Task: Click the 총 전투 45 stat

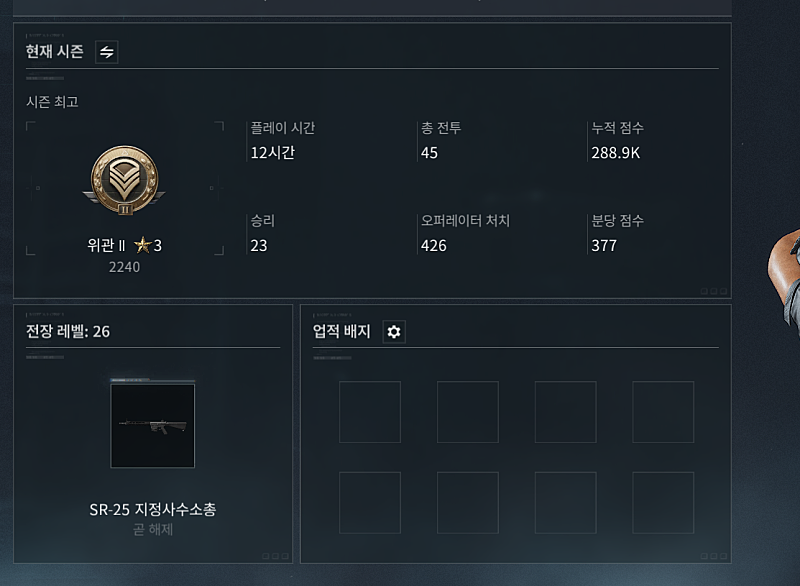Action: coord(441,140)
